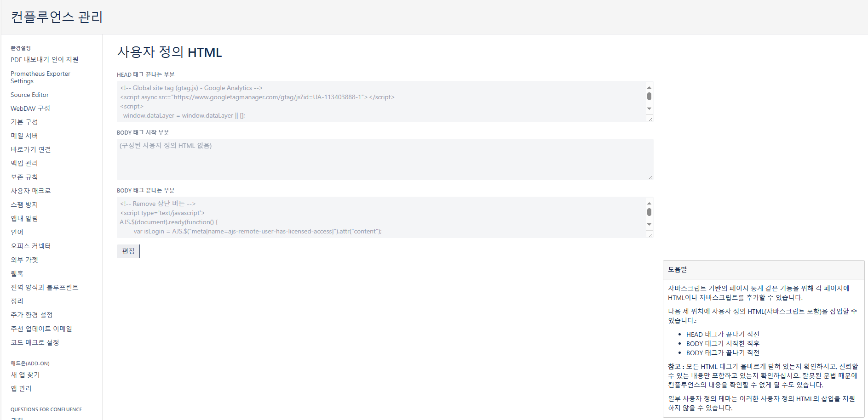This screenshot has width=868, height=420.
Task: Open Prometheus Exporter Settings link
Action: coord(40,77)
